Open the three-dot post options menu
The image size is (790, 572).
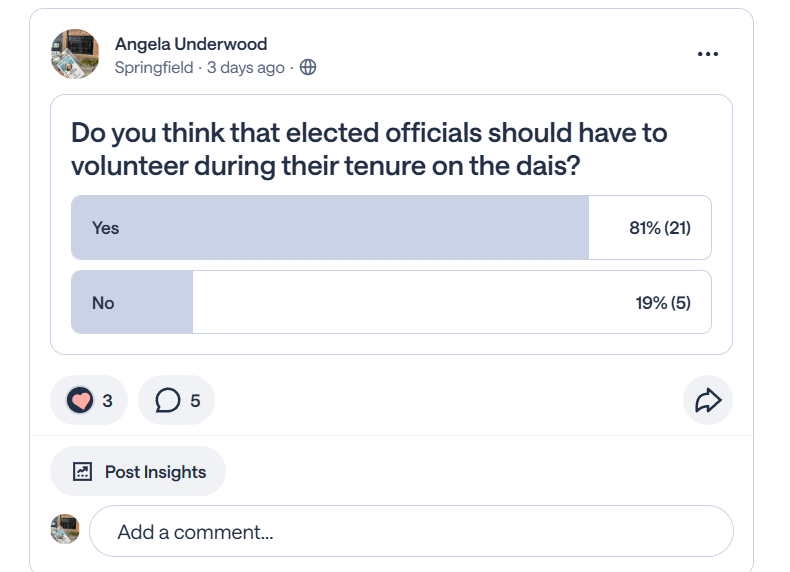coord(707,54)
